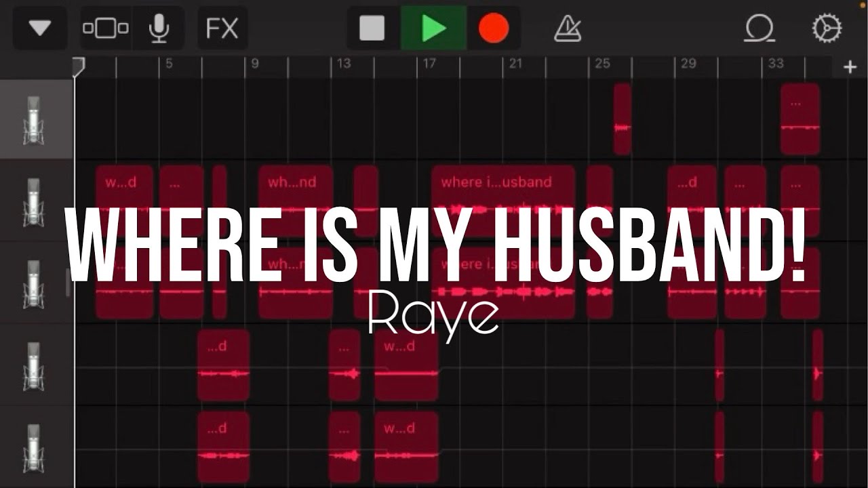868x488 pixels.
Task: Select the '...d' region on track four
Action: coord(224,365)
